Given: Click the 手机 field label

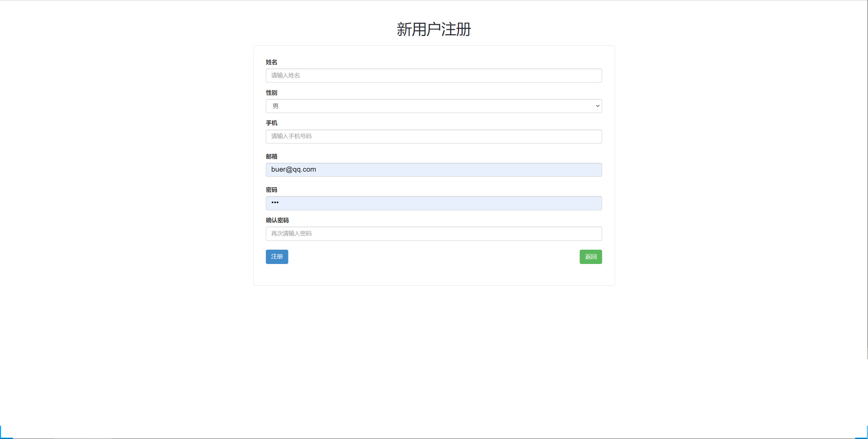Looking at the screenshot, I should point(271,123).
